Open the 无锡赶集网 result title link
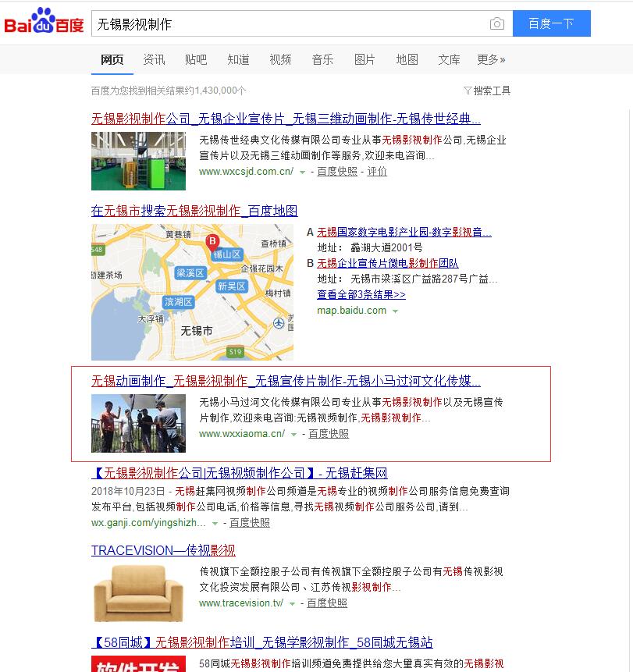This screenshot has width=633, height=672. [x=240, y=473]
